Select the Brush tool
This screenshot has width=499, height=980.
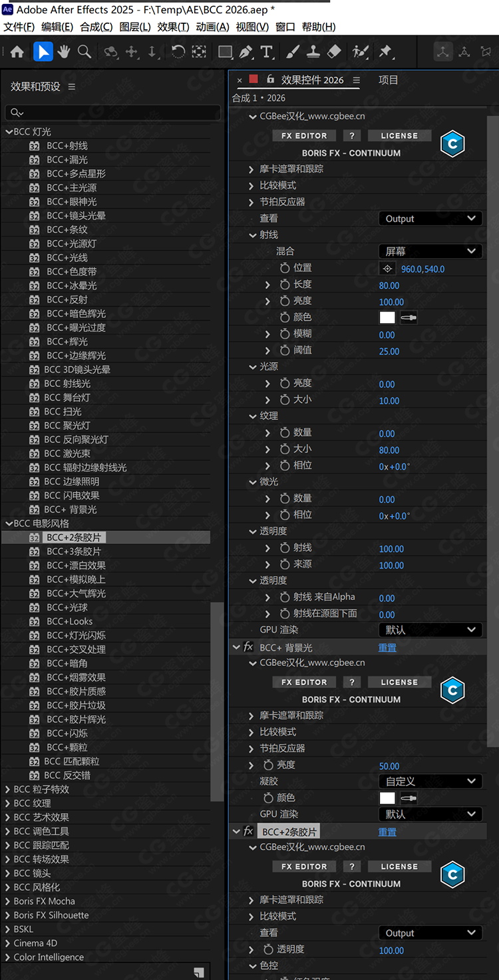pos(293,52)
